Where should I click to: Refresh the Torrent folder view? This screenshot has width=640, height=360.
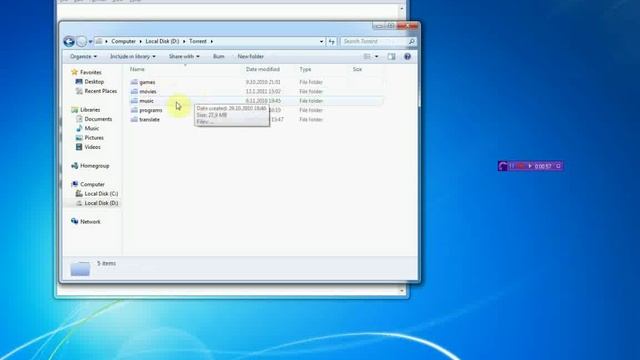click(x=331, y=41)
